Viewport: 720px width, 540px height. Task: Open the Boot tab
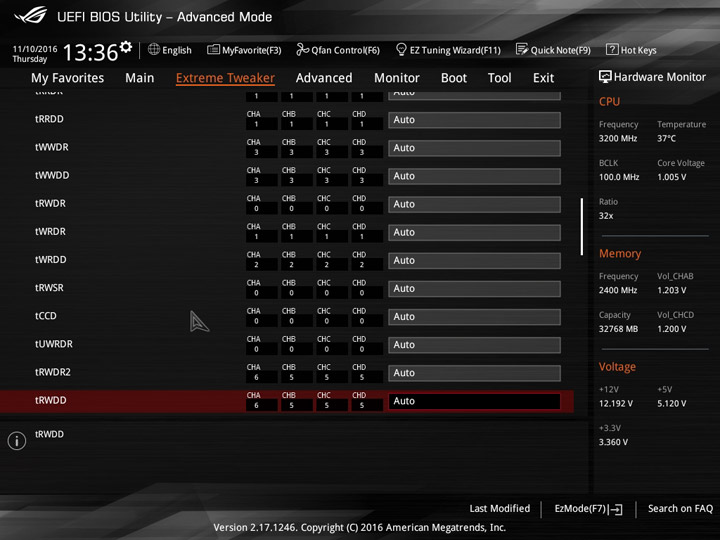tap(454, 78)
